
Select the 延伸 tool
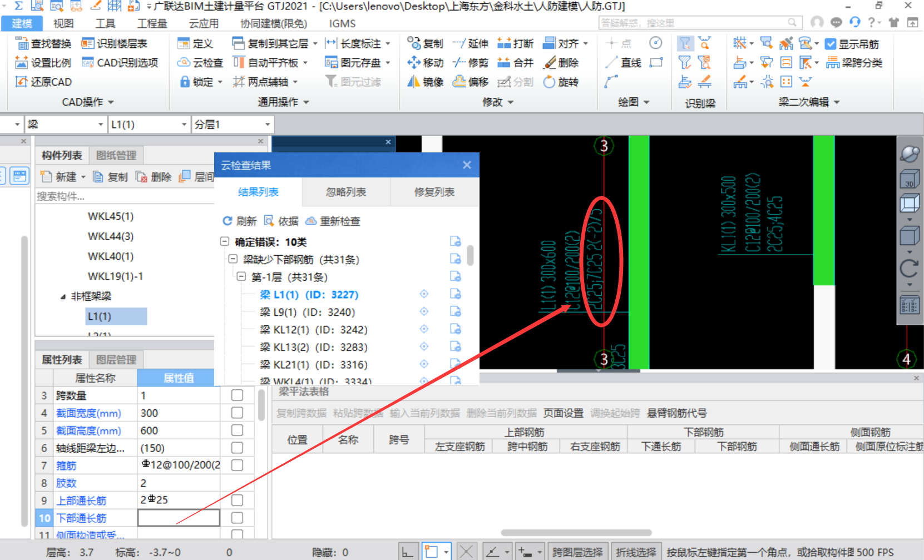471,44
